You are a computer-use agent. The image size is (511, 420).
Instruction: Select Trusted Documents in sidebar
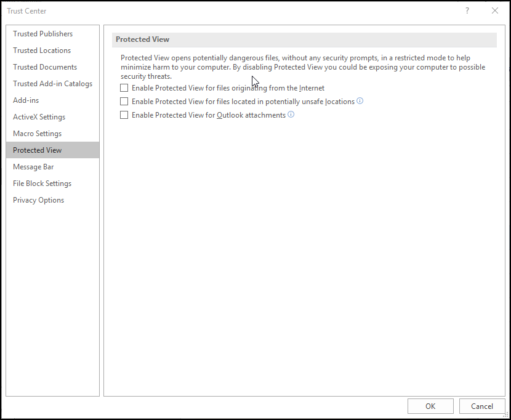(x=45, y=67)
